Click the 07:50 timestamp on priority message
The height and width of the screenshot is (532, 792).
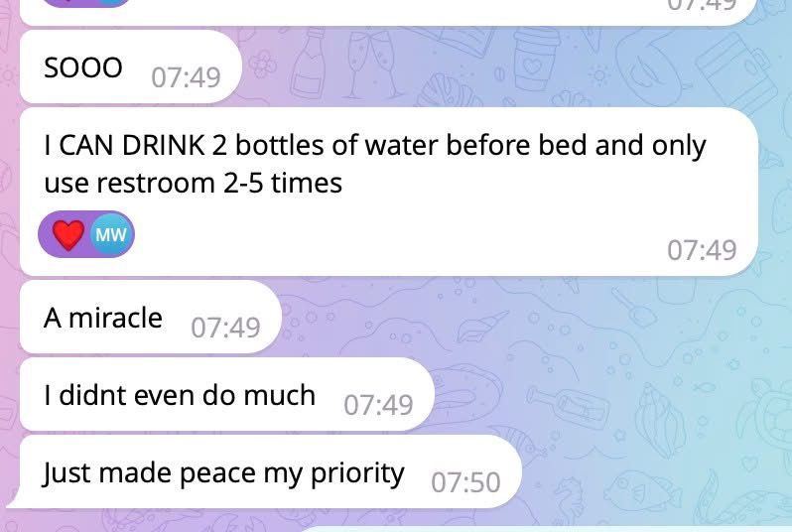pos(465,482)
